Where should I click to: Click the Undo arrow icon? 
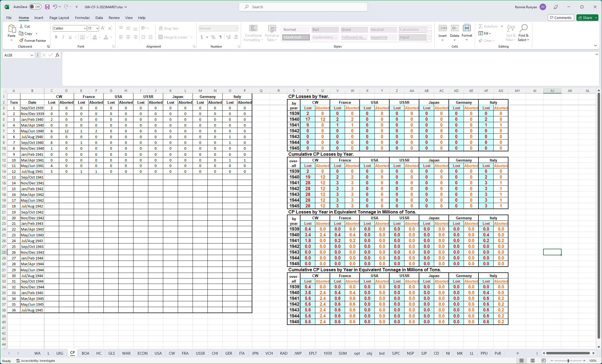tap(55, 7)
